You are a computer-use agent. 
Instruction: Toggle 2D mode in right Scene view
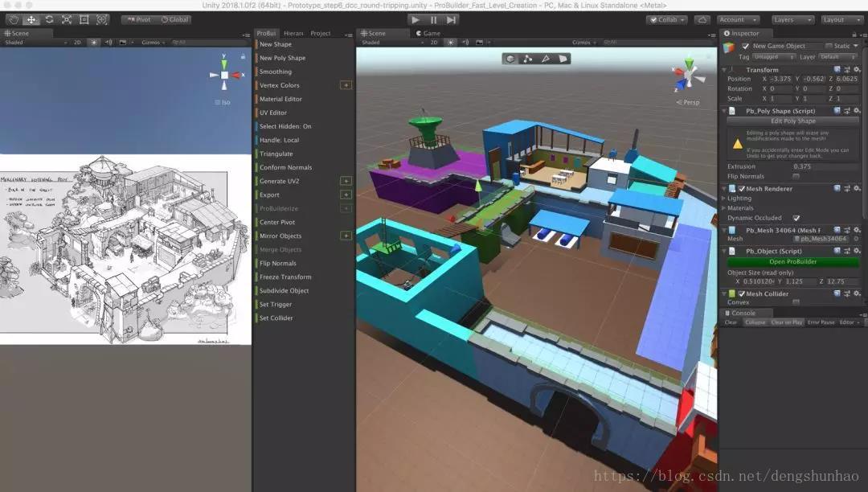tap(434, 42)
